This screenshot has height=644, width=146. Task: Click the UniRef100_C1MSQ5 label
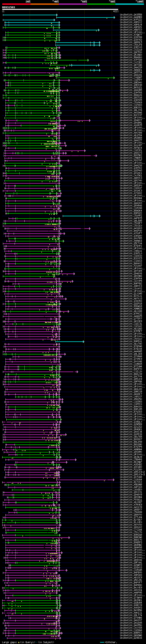pos(131,570)
